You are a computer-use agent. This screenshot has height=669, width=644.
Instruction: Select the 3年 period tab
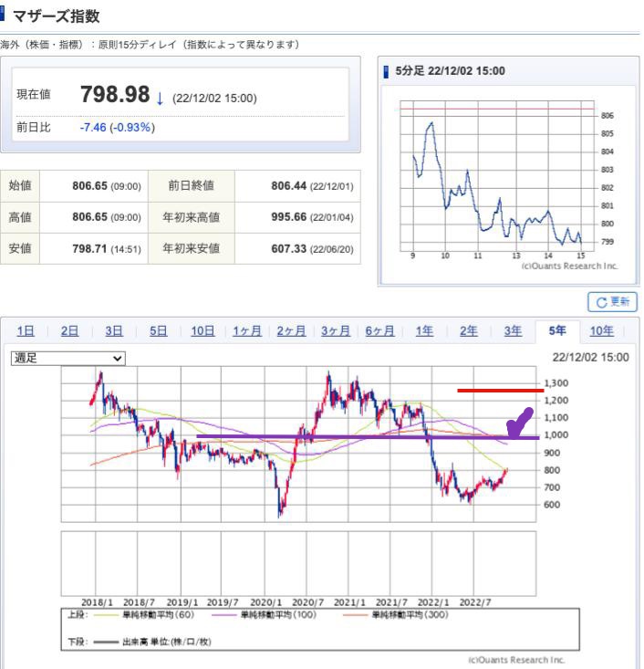tap(513, 331)
